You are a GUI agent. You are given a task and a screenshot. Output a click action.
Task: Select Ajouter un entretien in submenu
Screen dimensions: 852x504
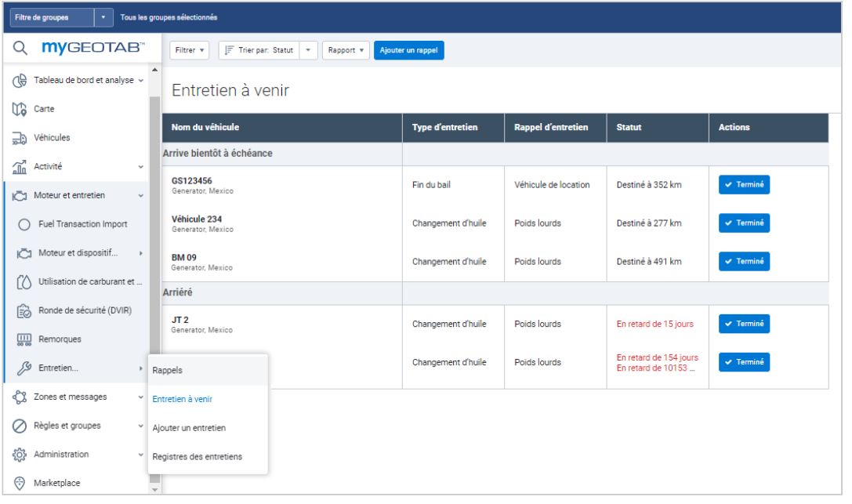190,428
